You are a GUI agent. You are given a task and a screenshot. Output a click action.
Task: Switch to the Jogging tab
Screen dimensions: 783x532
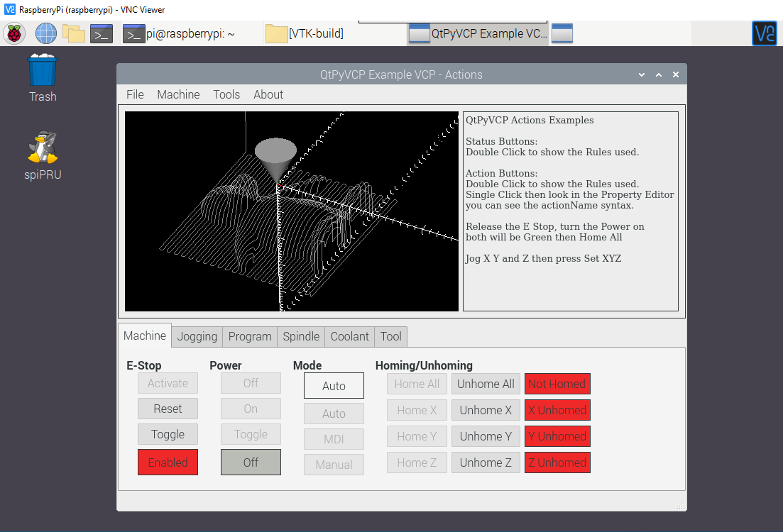[x=197, y=336]
